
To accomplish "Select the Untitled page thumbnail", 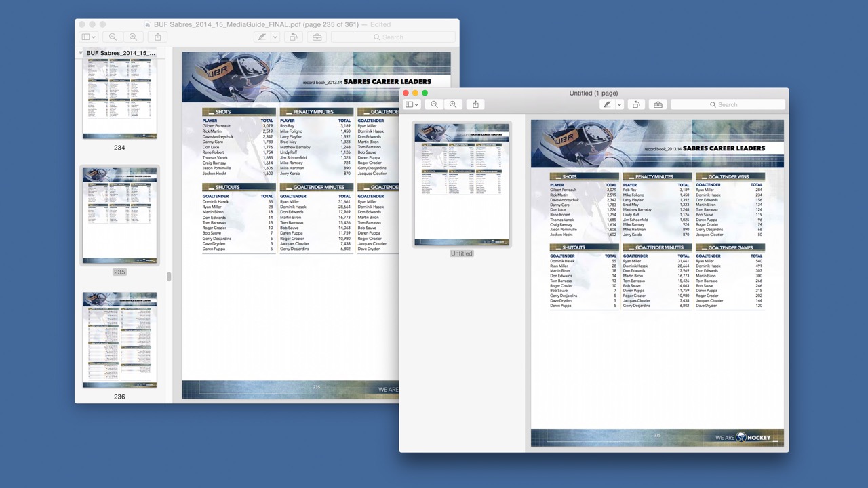I will (462, 184).
